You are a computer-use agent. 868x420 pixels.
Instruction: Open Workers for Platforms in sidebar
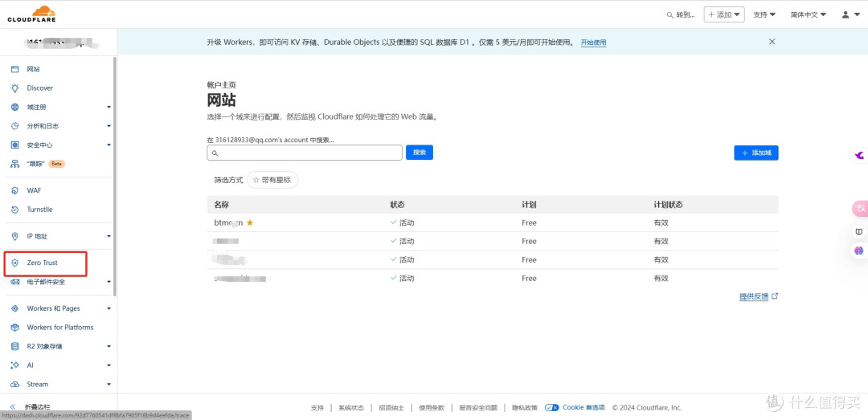[60, 327]
